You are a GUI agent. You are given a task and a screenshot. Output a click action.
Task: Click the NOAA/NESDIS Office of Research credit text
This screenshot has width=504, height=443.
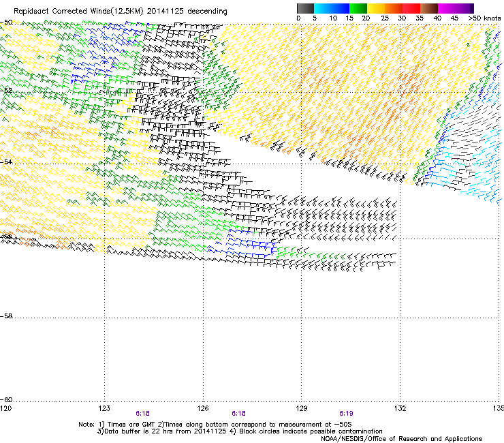pos(401,439)
